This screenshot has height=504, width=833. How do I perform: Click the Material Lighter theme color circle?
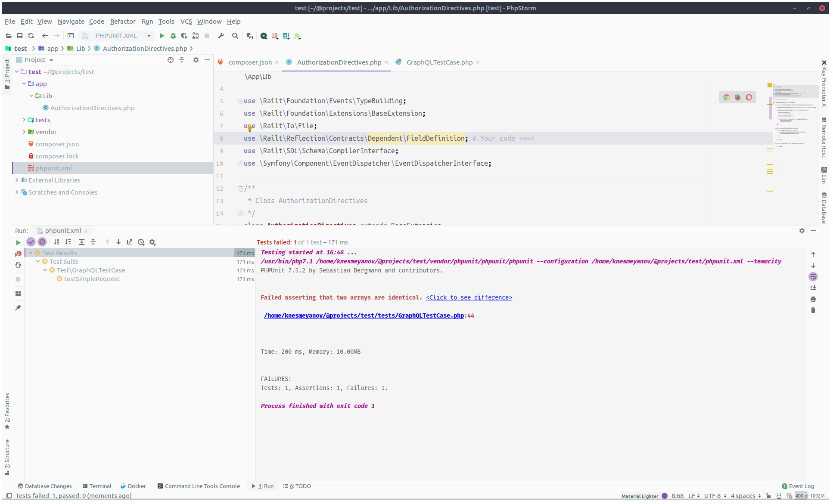click(665, 496)
